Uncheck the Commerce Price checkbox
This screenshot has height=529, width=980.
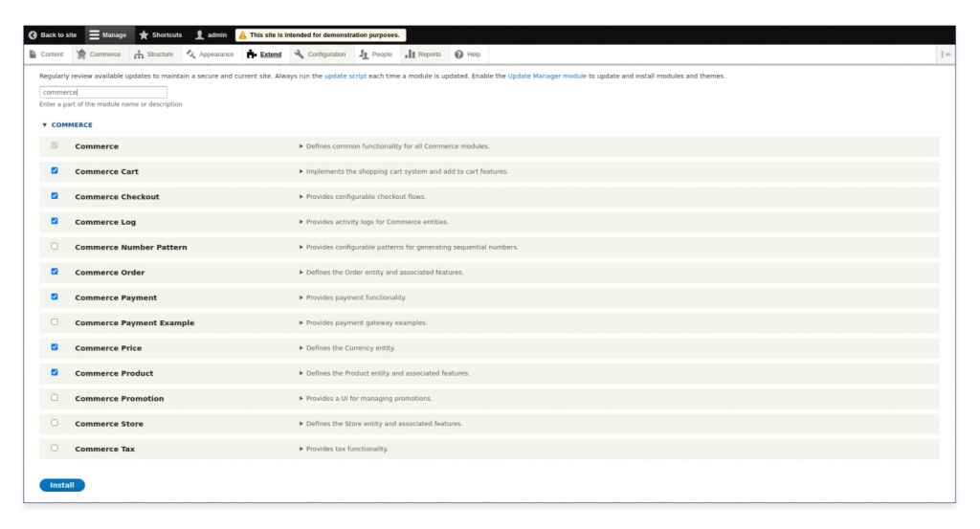tap(55, 347)
